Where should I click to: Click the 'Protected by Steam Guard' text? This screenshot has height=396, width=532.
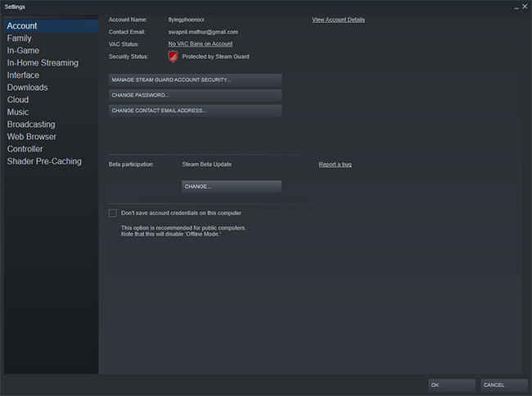216,56
